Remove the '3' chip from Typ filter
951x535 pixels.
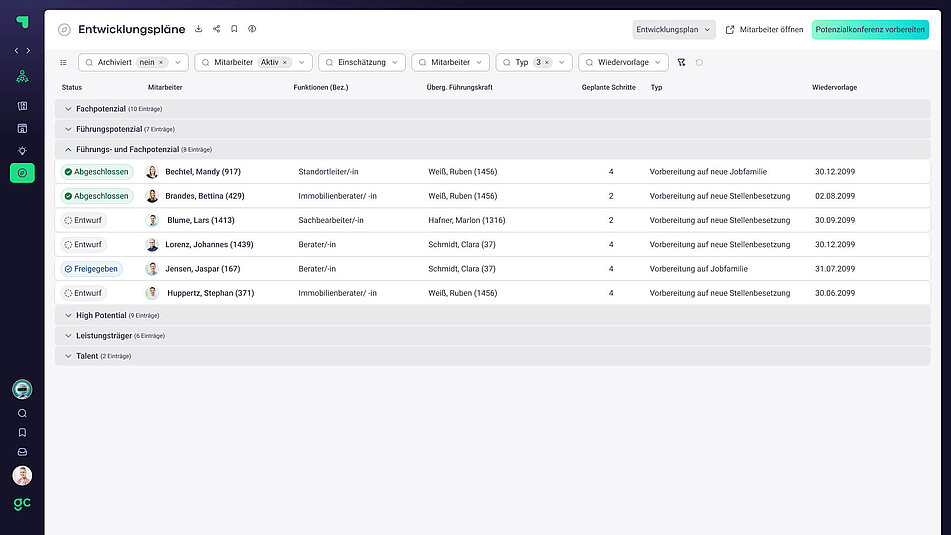(546, 62)
